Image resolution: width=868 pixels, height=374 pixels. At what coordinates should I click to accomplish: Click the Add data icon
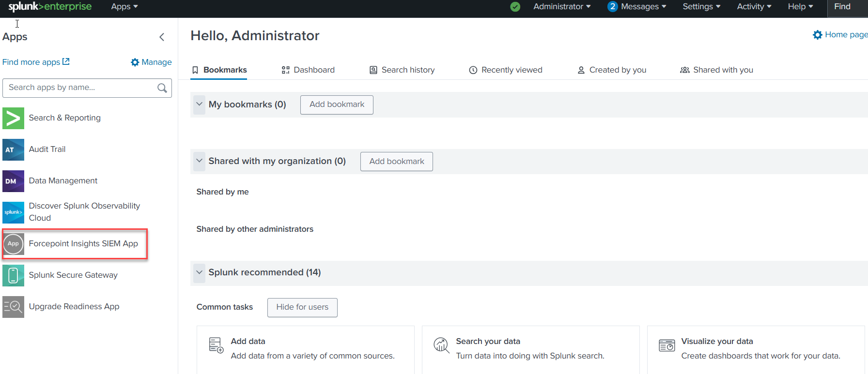point(216,345)
